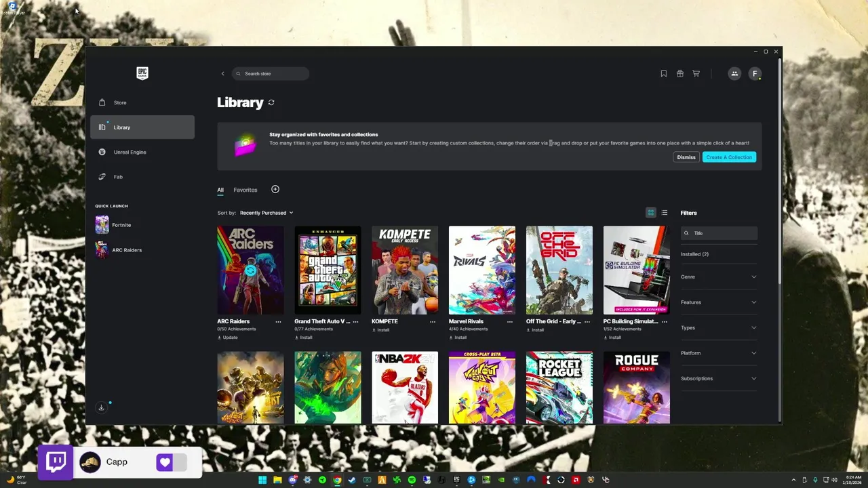868x488 pixels.
Task: Click the Rogue Company cover
Action: [x=637, y=388]
